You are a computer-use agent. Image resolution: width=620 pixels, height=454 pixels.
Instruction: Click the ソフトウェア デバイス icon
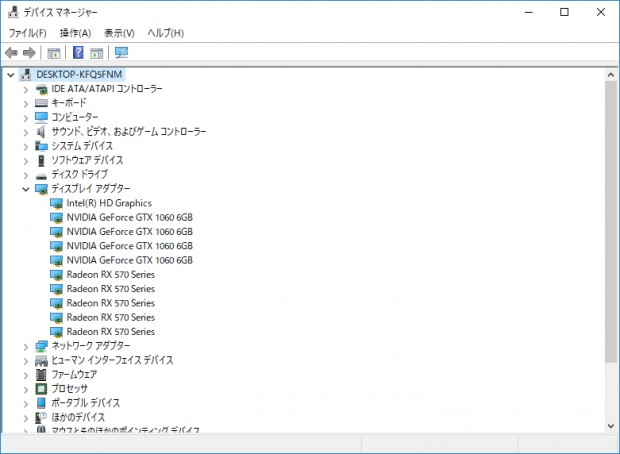[41, 160]
